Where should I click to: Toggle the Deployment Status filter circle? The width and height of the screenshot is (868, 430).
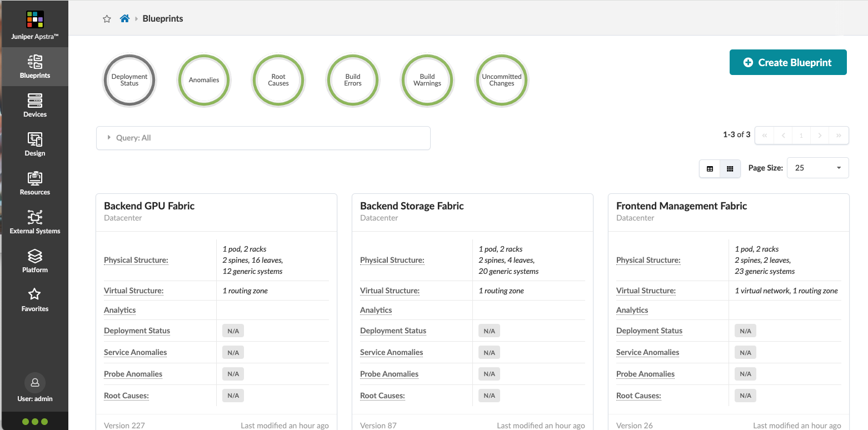pos(129,80)
